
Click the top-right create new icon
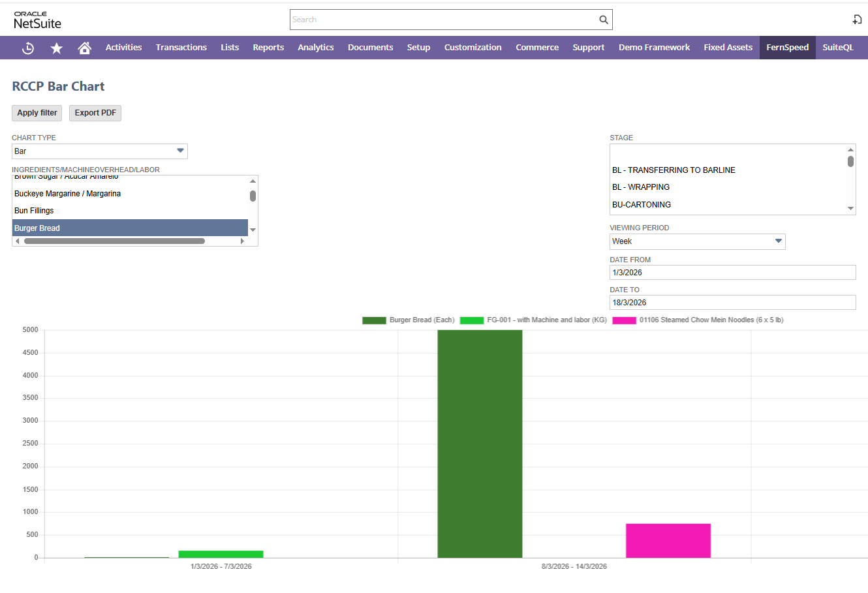click(x=857, y=20)
